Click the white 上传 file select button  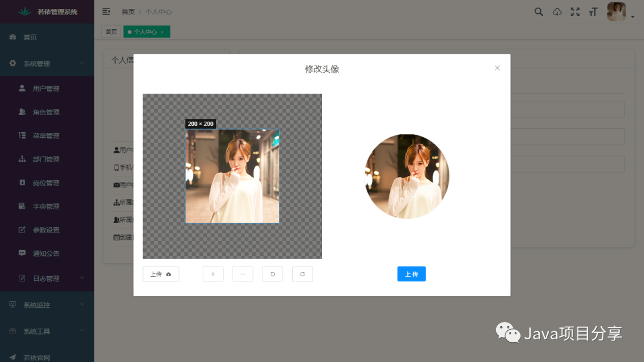(161, 274)
